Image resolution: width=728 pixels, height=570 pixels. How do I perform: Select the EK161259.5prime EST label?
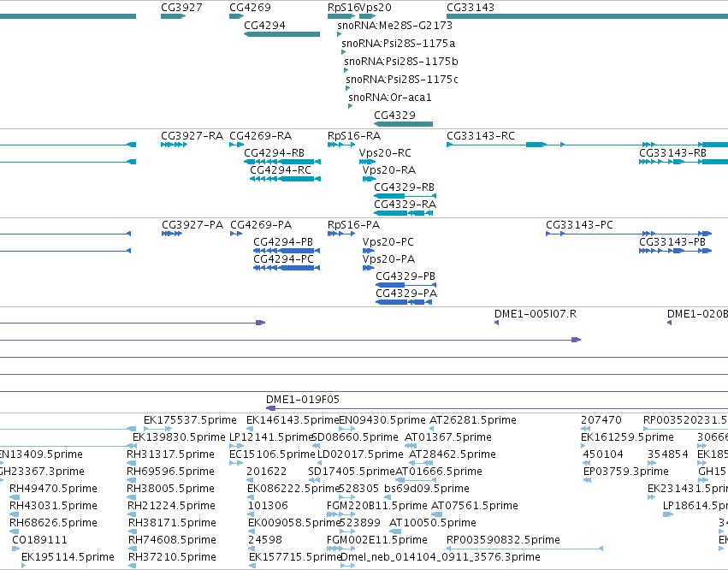(x=627, y=437)
